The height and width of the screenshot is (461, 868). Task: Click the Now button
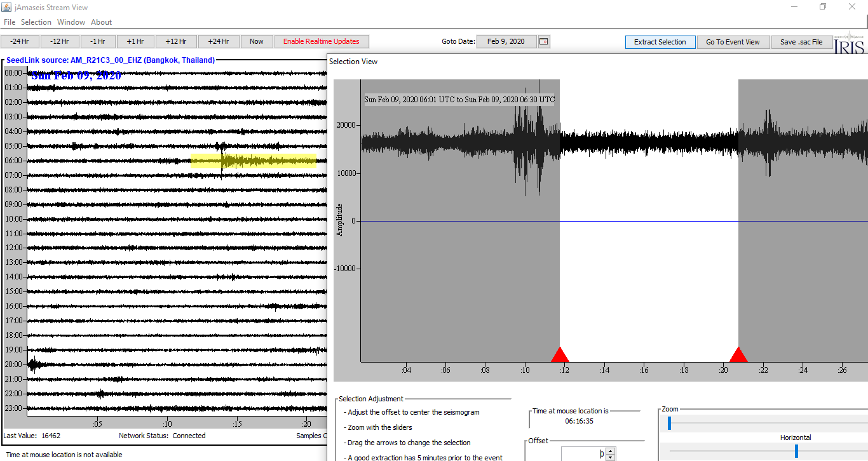point(257,41)
